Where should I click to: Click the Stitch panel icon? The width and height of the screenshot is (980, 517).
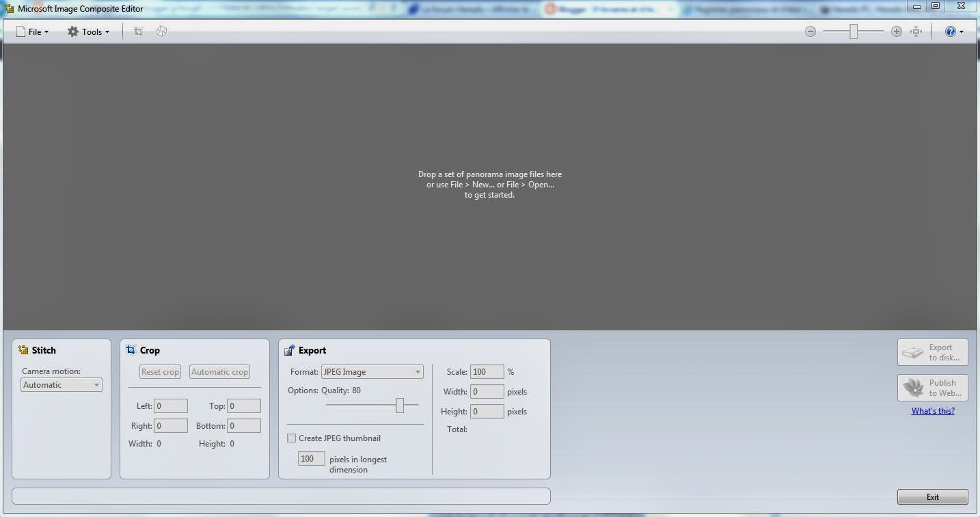(x=21, y=350)
